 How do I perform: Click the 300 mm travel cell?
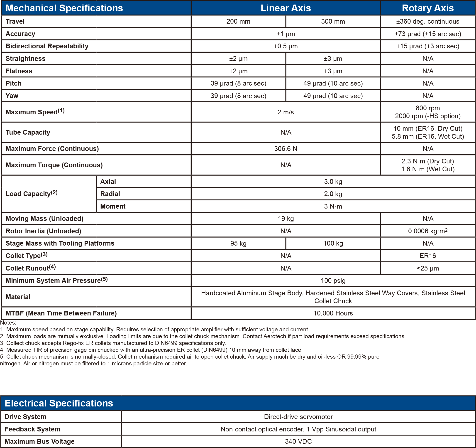coord(333,21)
